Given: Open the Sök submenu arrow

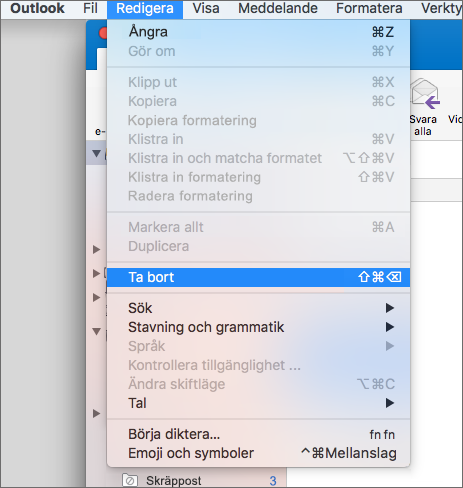Looking at the screenshot, I should [x=390, y=308].
